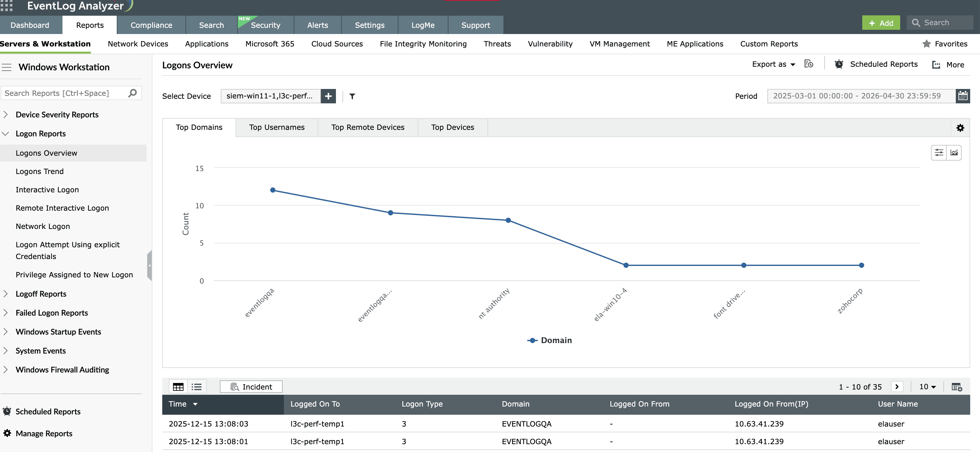This screenshot has height=452, width=980.
Task: Open the Alerts tab
Action: point(318,25)
